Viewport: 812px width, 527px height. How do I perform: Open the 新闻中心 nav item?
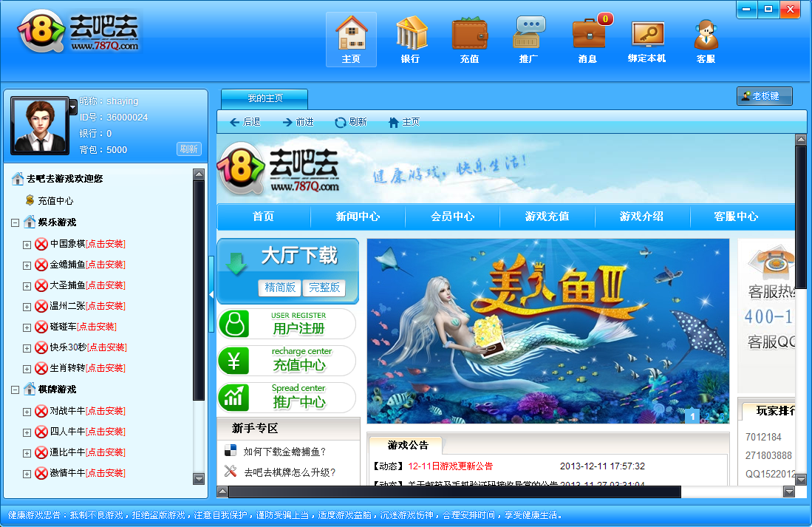pyautogui.click(x=358, y=217)
